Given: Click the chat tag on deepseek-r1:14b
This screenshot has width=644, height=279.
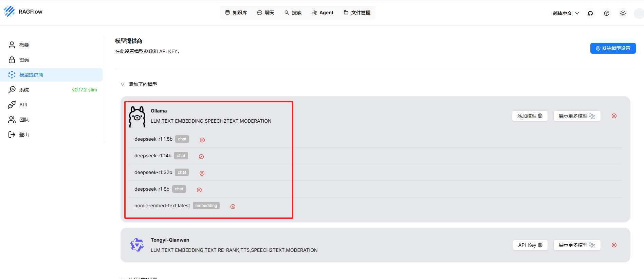Looking at the screenshot, I should pyautogui.click(x=181, y=156).
